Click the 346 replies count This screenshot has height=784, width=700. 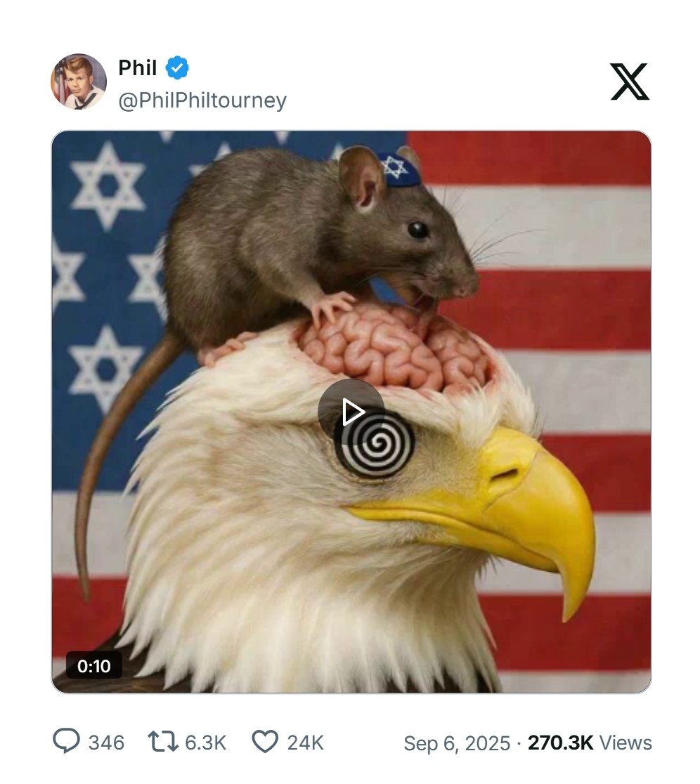(x=106, y=743)
